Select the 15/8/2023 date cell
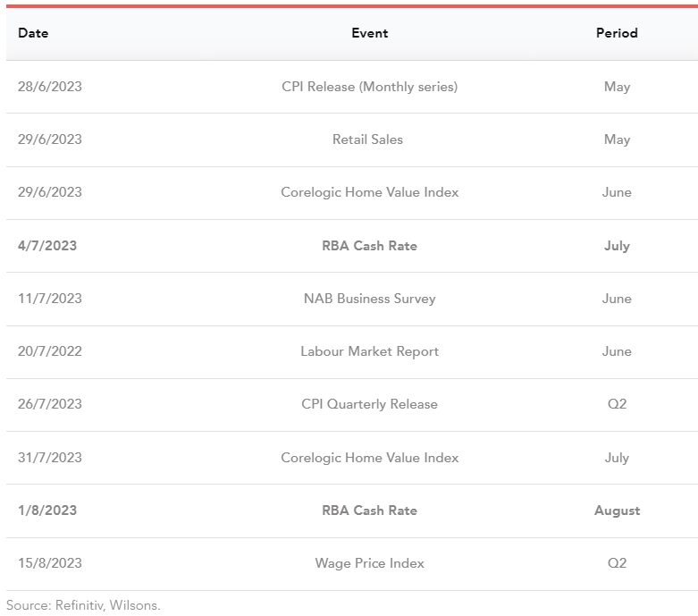The image size is (698, 616). [50, 563]
